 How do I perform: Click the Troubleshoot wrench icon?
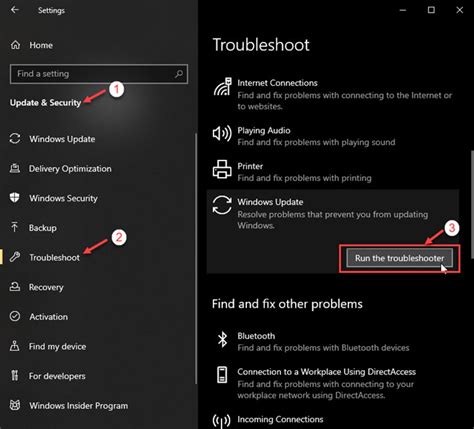(x=15, y=257)
